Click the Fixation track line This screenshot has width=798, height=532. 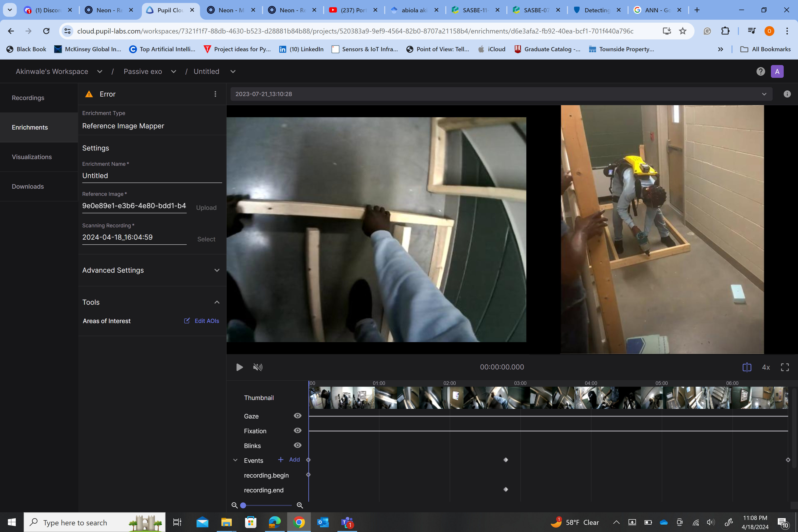point(548,431)
